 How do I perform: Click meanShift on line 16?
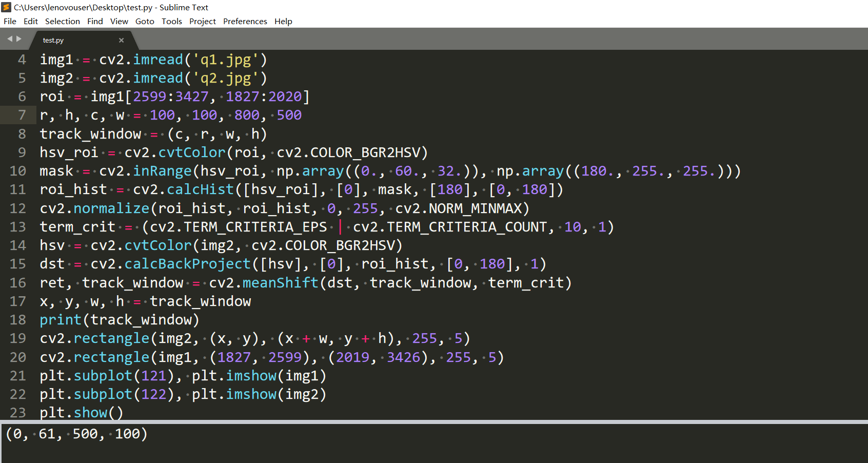pos(281,283)
